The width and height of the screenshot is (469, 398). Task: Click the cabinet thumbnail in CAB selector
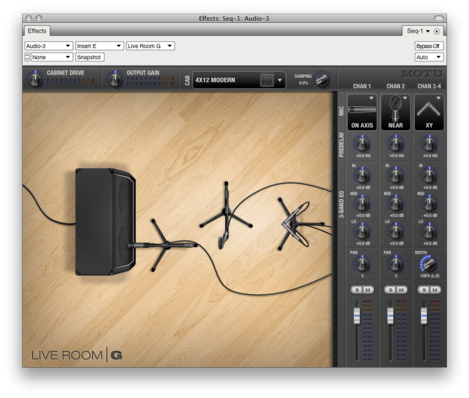267,80
